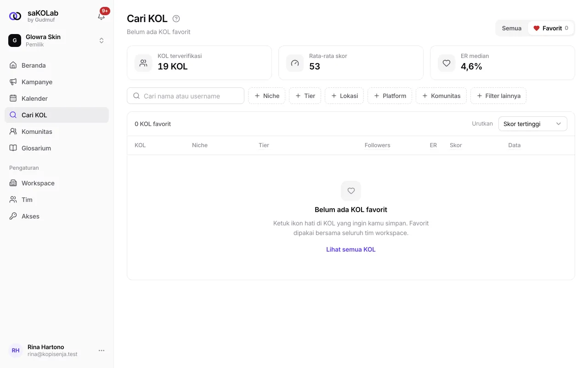Click the Komunitas people icon

[x=13, y=132]
